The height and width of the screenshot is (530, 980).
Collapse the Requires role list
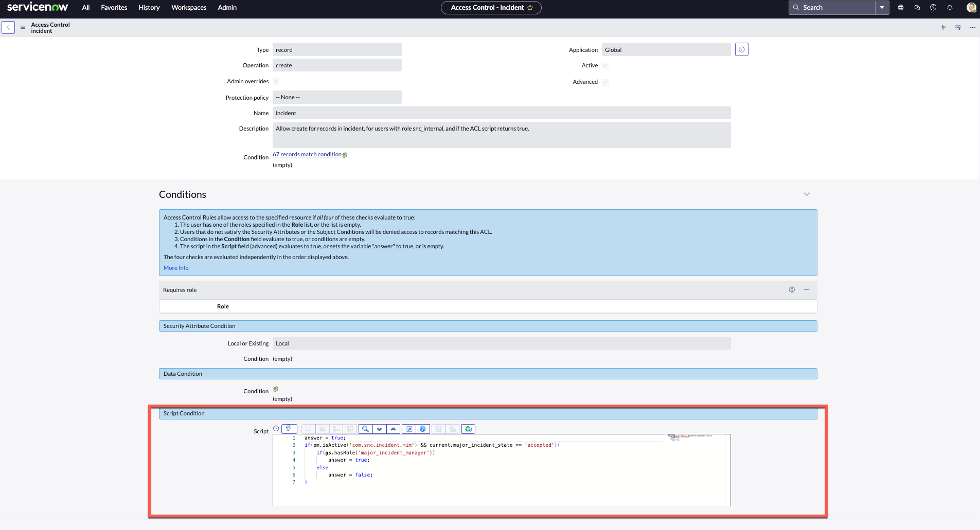(x=807, y=290)
